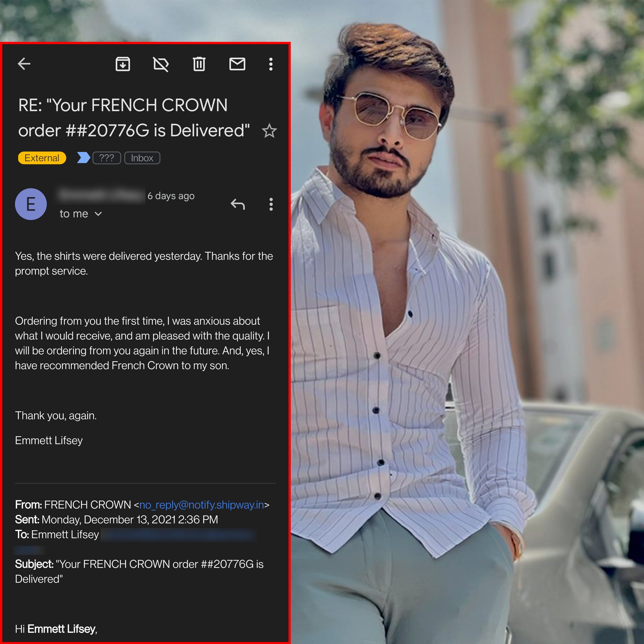Open message options beside reply arrow
This screenshot has width=644, height=644.
click(x=271, y=204)
